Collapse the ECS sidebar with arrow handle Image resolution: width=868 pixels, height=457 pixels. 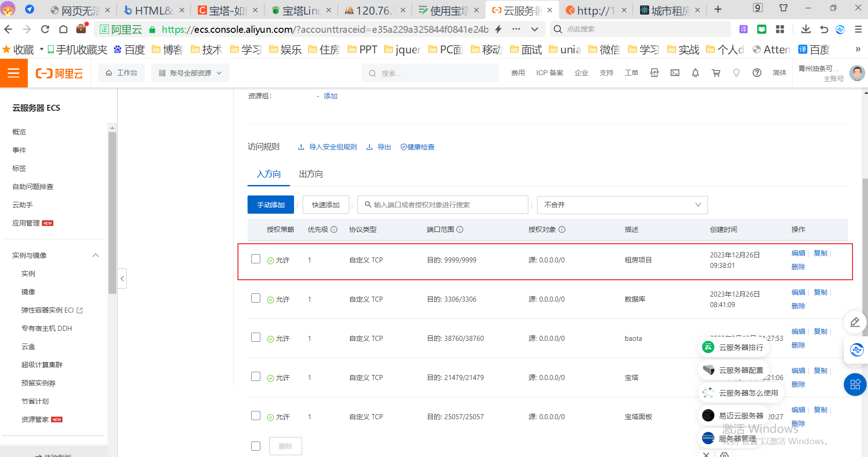pos(122,278)
